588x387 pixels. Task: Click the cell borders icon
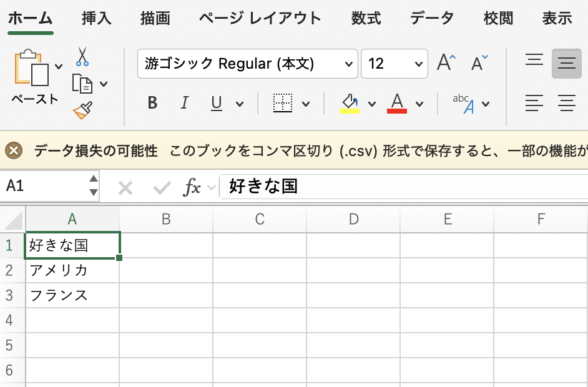point(283,104)
